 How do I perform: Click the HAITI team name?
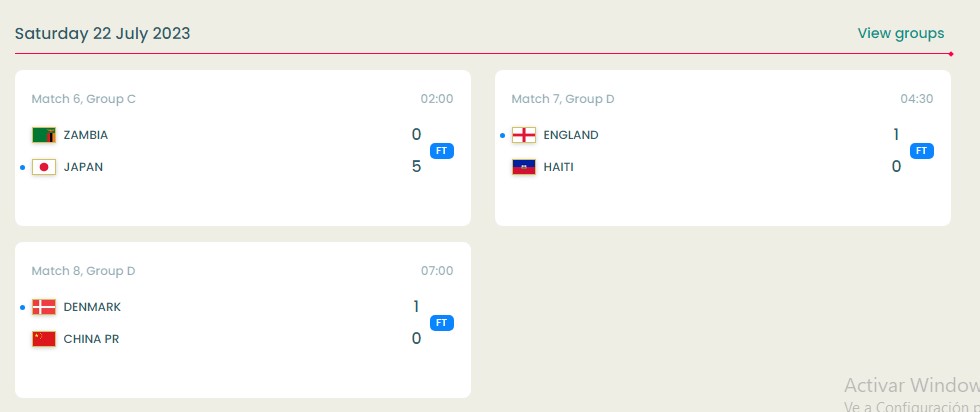click(x=558, y=167)
